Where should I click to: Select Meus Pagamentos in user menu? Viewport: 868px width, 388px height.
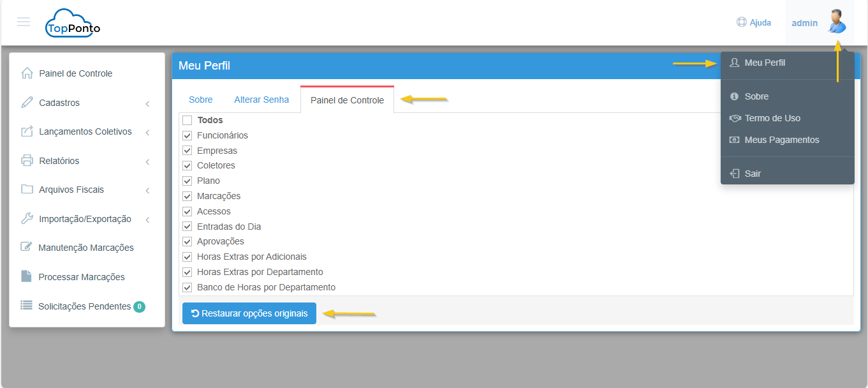click(781, 140)
